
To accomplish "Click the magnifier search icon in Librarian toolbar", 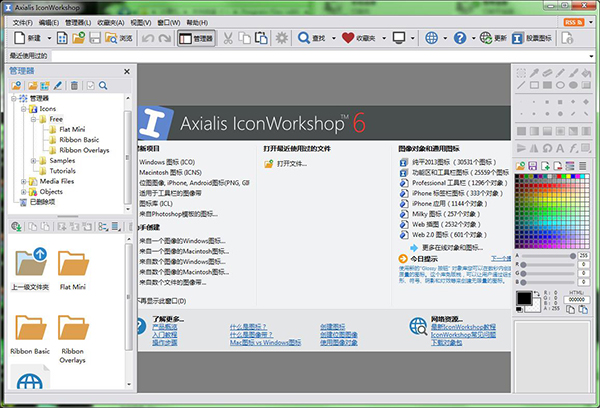I will pyautogui.click(x=103, y=85).
